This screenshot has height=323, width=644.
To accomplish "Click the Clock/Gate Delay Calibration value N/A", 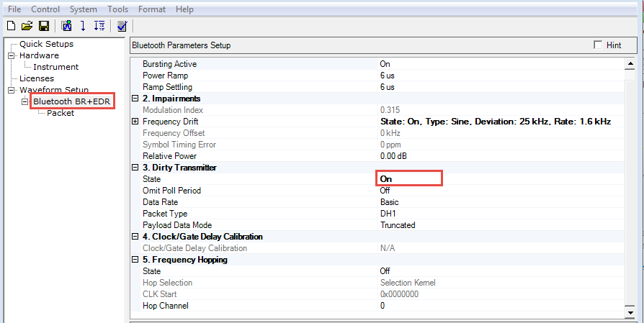I will [x=388, y=248].
